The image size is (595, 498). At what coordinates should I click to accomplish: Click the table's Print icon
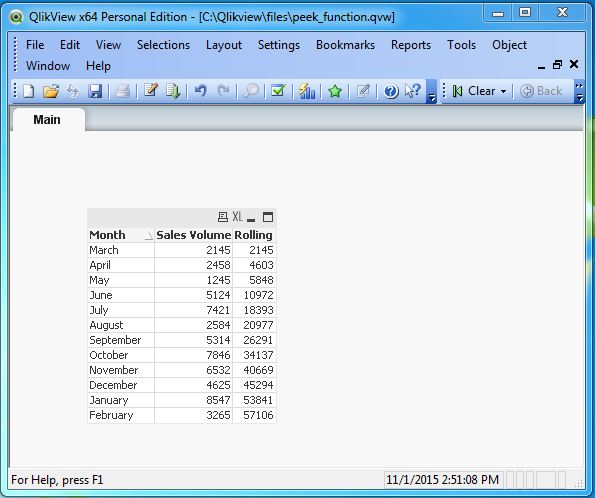[223, 217]
